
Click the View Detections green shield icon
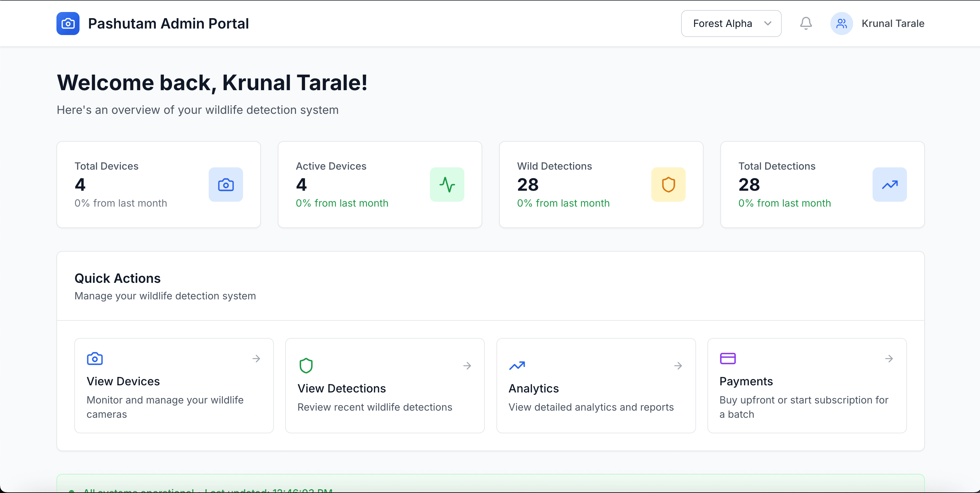(306, 366)
